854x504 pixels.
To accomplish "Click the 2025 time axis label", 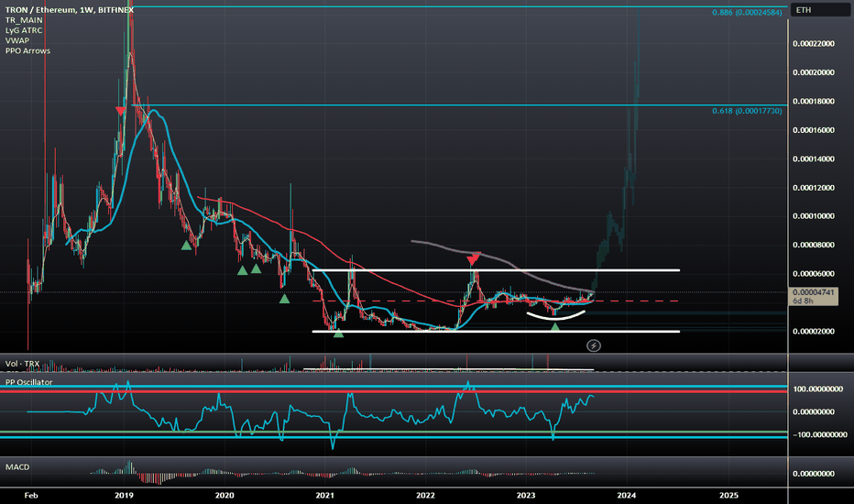I will coord(728,495).
